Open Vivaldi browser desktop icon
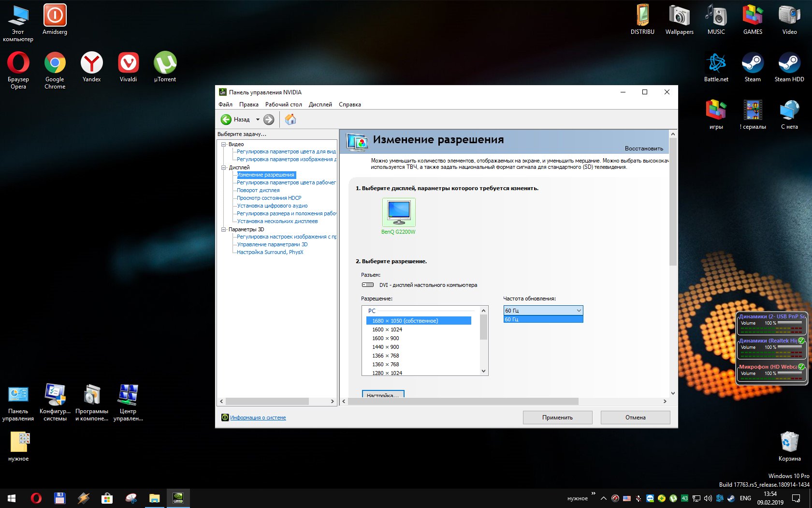812x508 pixels. [129, 67]
